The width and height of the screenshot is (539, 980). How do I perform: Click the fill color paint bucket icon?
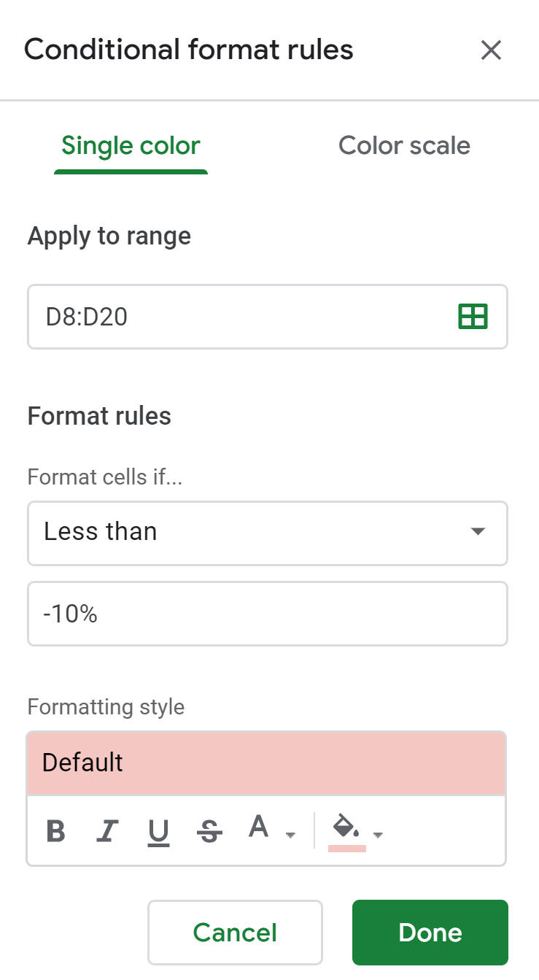click(346, 827)
